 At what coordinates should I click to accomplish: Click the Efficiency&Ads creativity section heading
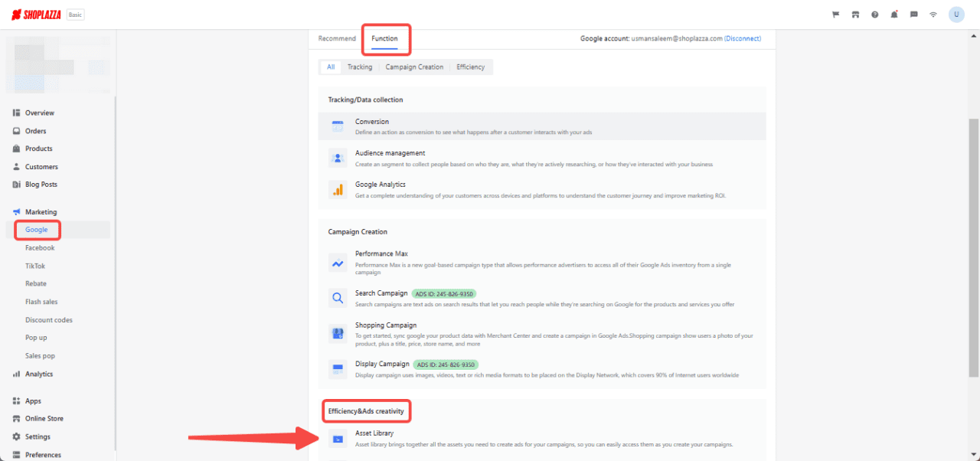[366, 411]
